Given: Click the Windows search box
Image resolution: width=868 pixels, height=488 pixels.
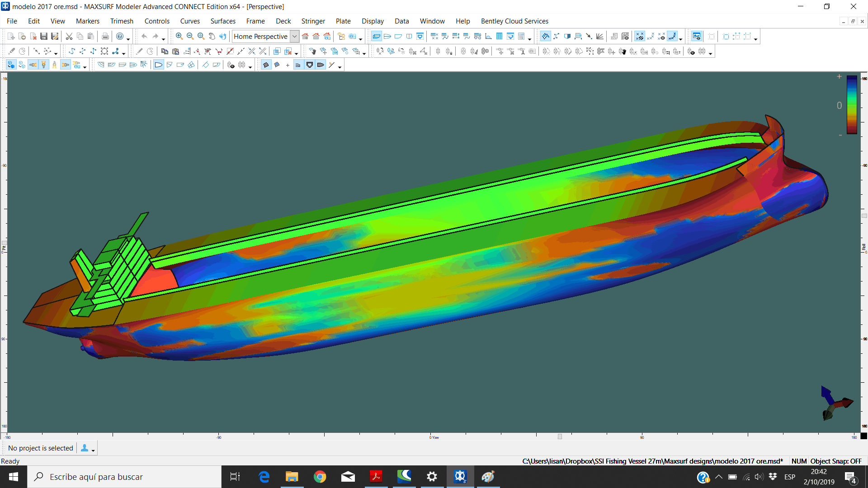Looking at the screenshot, I should pyautogui.click(x=124, y=477).
